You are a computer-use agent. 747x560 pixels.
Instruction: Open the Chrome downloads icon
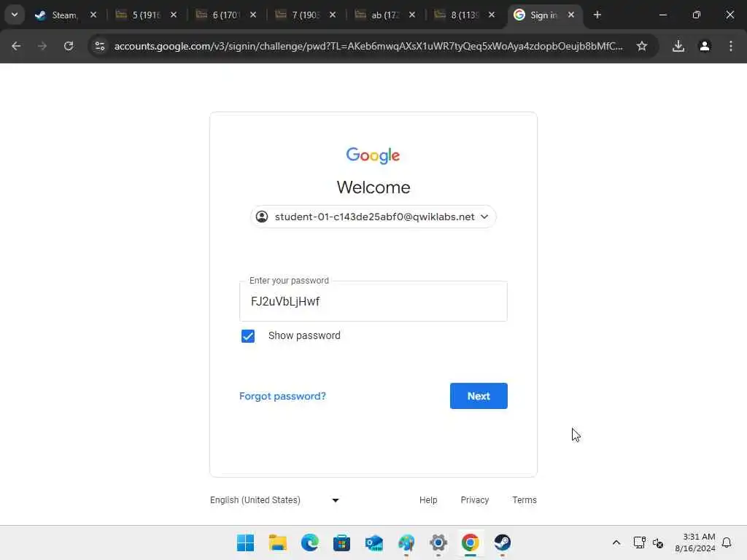click(x=678, y=46)
